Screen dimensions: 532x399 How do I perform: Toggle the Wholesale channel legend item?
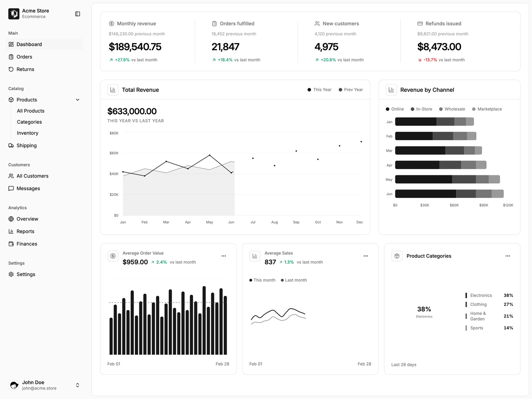(x=452, y=109)
